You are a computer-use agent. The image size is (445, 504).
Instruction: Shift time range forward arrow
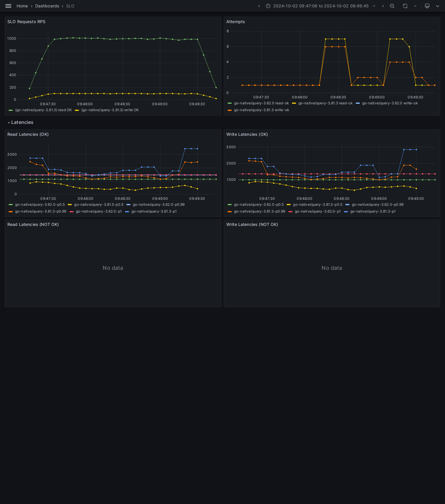click(x=383, y=6)
